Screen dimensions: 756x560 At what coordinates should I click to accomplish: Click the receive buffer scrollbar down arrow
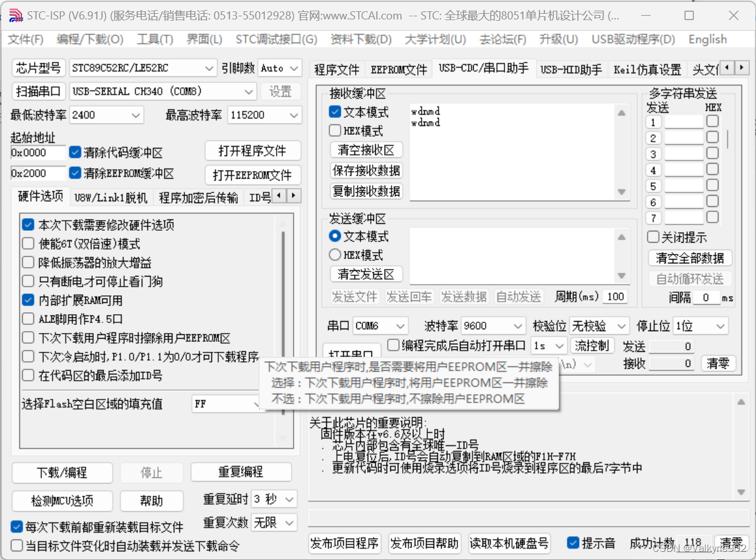(x=621, y=193)
